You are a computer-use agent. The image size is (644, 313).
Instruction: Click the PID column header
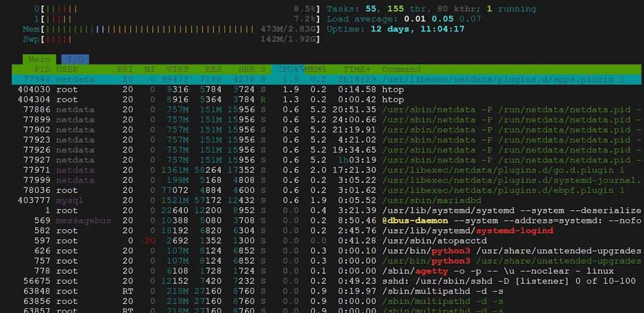click(x=42, y=69)
